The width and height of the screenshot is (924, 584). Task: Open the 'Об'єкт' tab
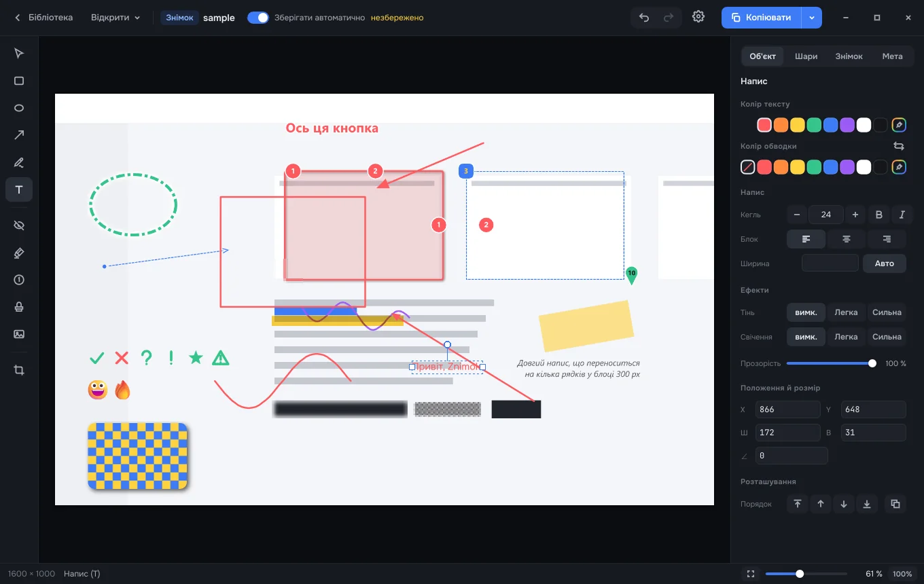click(x=763, y=56)
